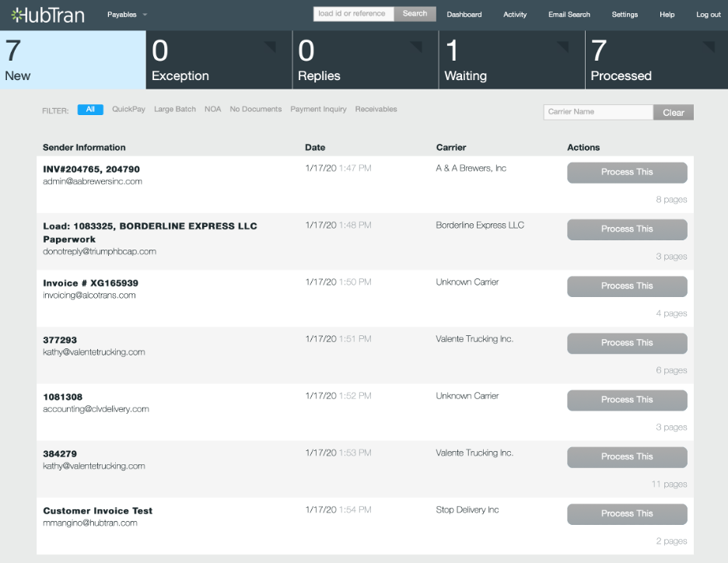
Task: Click admin@aabrewersinc.com sender address
Action: pos(93,181)
